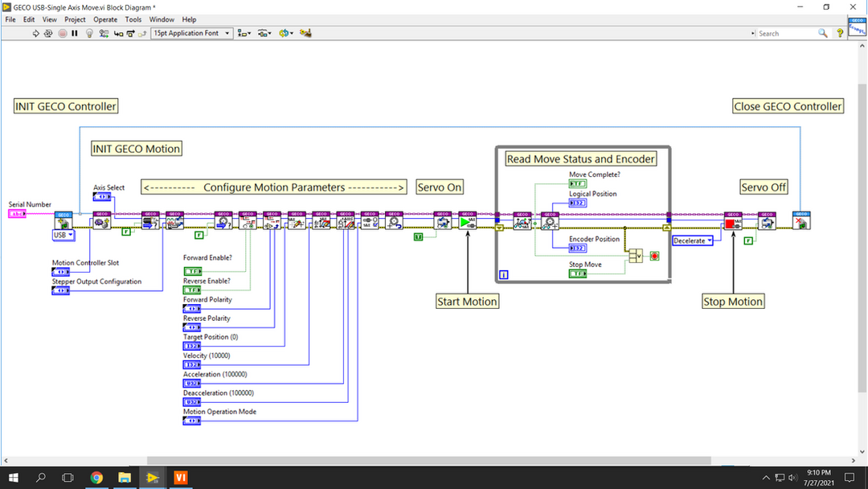Select the green Start Motion play VI node
Viewport: 868px width, 489px height.
(x=468, y=220)
